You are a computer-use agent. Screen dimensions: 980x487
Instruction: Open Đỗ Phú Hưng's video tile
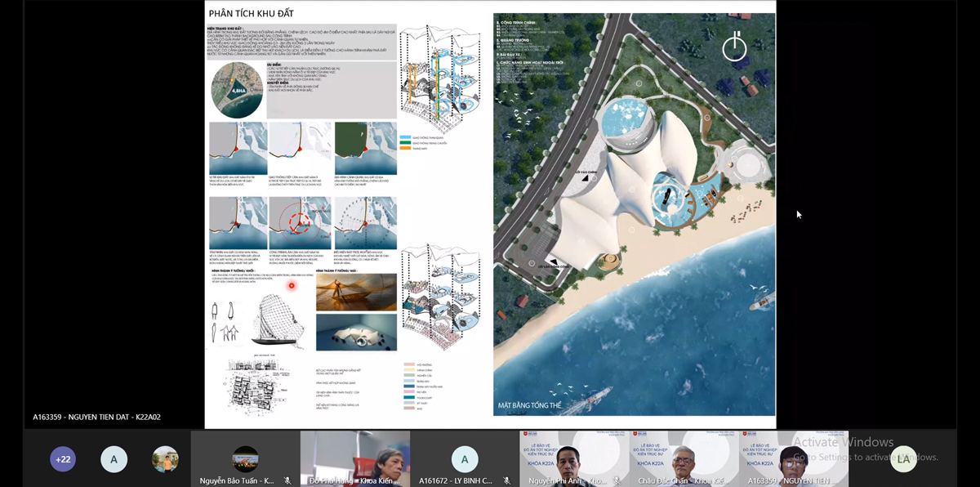[x=355, y=458]
